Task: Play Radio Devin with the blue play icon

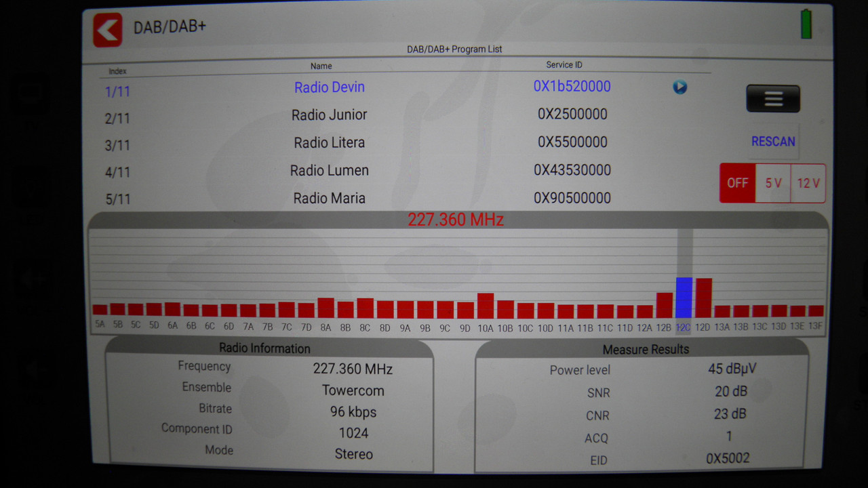Action: [x=679, y=87]
